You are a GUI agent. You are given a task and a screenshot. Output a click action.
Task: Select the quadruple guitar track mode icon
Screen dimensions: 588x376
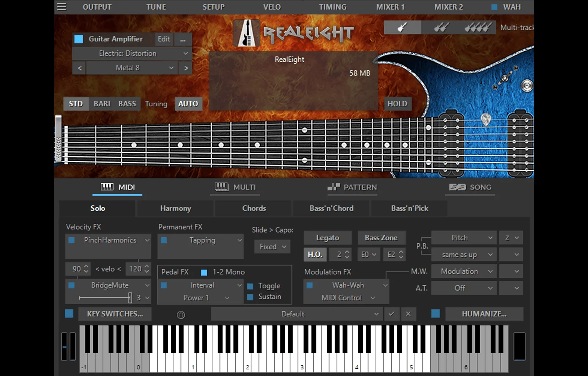point(477,27)
